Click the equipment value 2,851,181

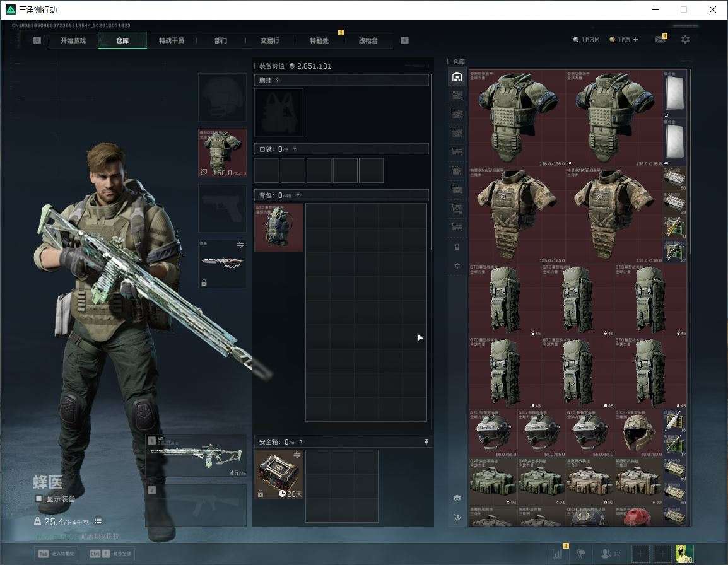(x=314, y=66)
